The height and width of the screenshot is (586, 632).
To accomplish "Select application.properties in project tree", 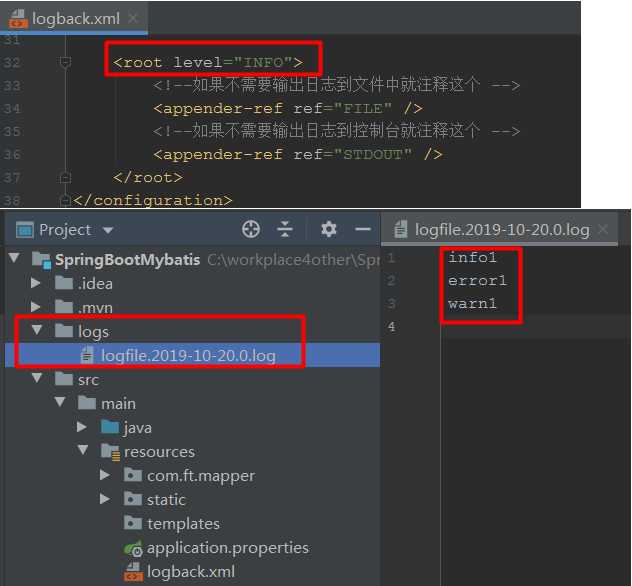I will click(x=228, y=548).
